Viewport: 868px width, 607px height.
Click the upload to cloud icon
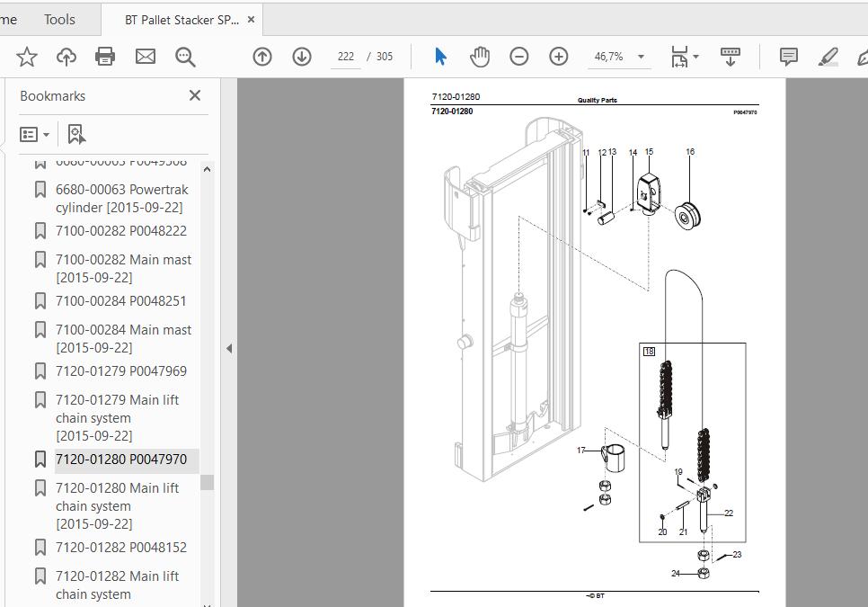click(66, 57)
